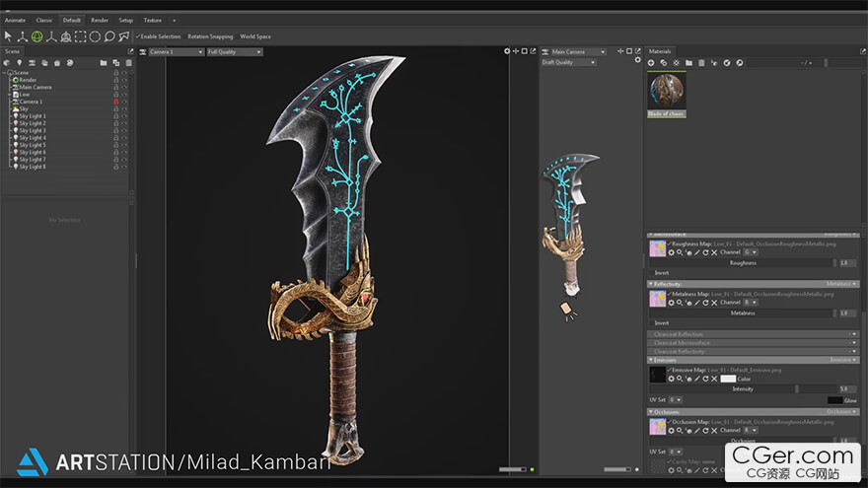Pick the lasso selection tool
The height and width of the screenshot is (488, 868).
coord(109,36)
